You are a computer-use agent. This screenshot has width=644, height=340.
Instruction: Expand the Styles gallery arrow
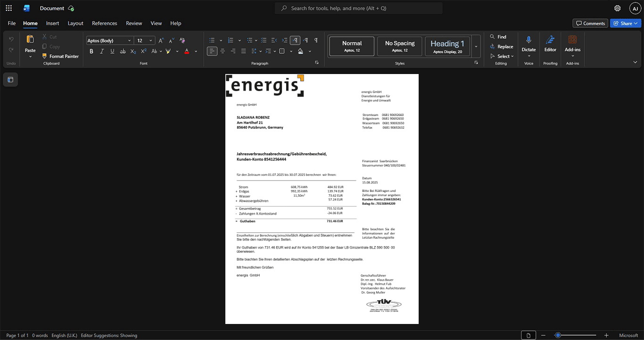[x=476, y=46]
